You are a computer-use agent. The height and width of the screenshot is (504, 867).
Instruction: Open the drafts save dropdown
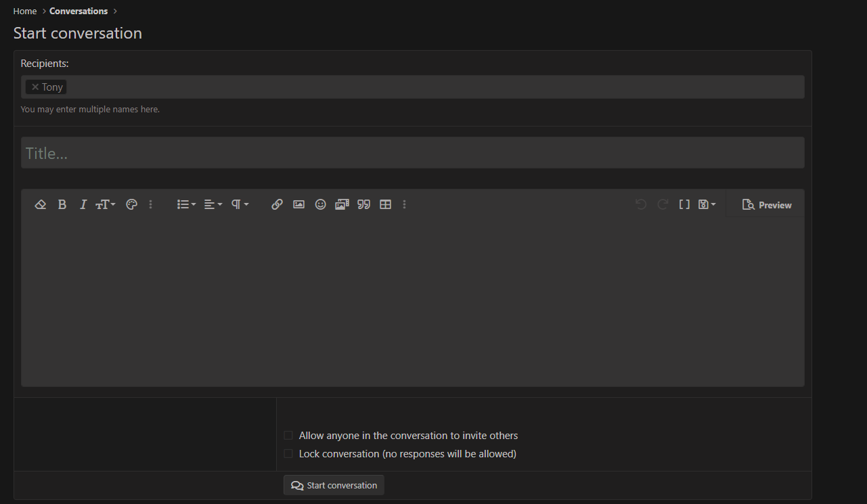coord(707,204)
